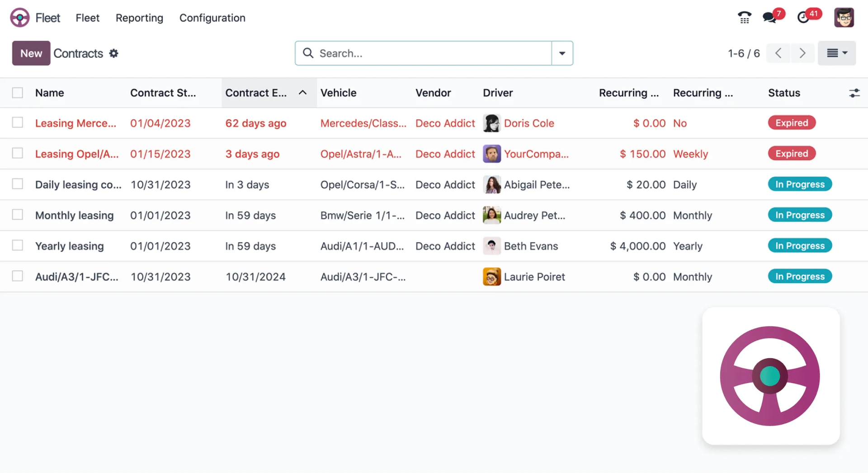Image resolution: width=868 pixels, height=473 pixels.
Task: Click Expired badge on Leasing Opel row
Action: click(x=792, y=154)
